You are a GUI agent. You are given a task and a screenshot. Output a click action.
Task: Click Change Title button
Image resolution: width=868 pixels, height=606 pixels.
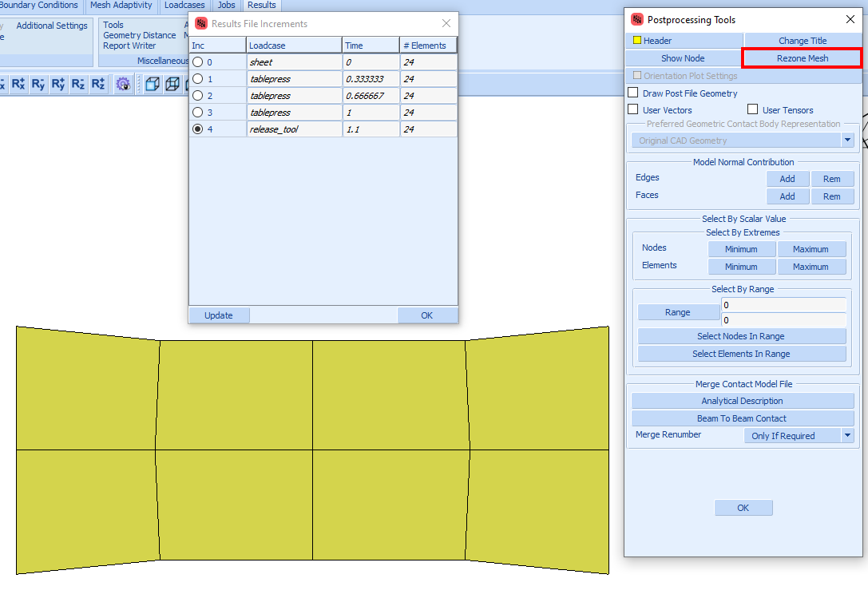803,41
